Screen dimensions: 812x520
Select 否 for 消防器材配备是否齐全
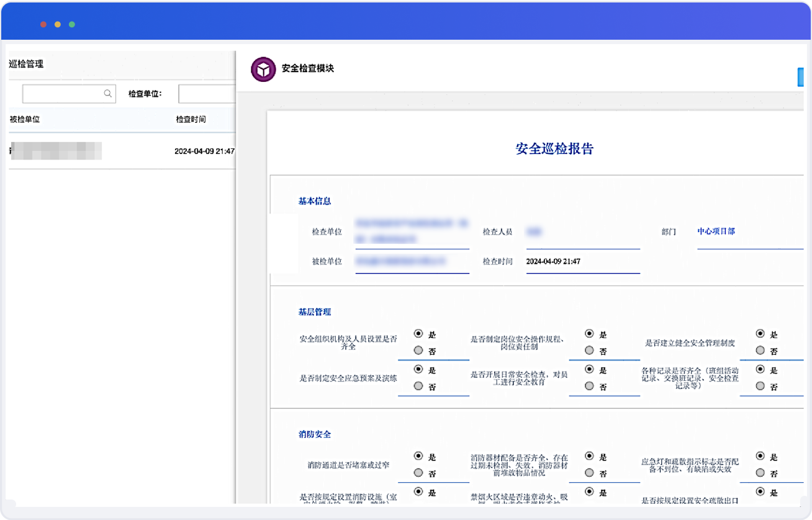tap(589, 473)
